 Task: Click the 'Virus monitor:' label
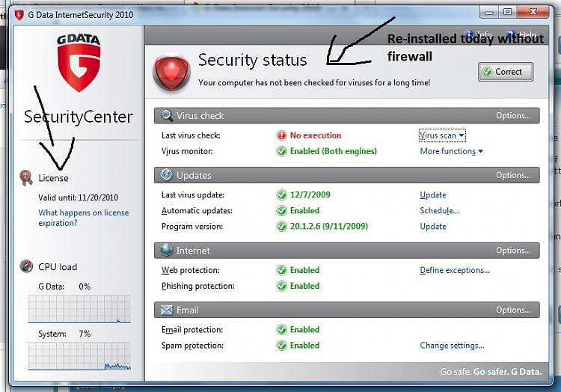(187, 151)
